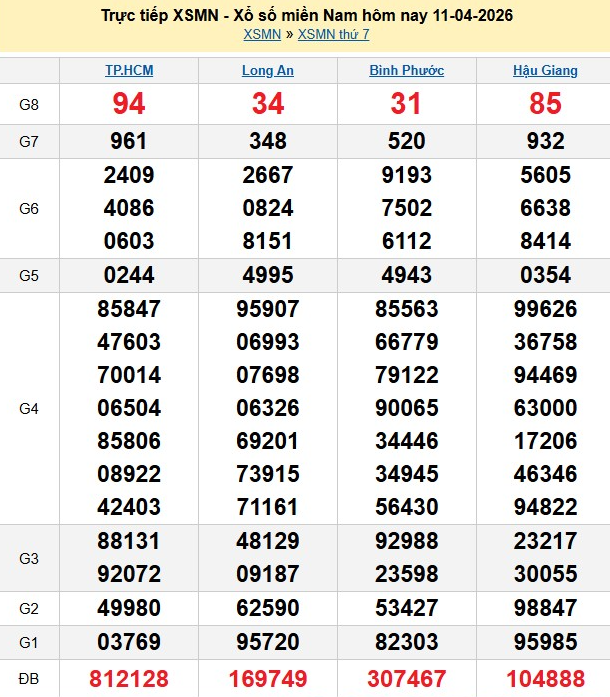Click the G8 prize row label
610x697 pixels.
[29, 104]
